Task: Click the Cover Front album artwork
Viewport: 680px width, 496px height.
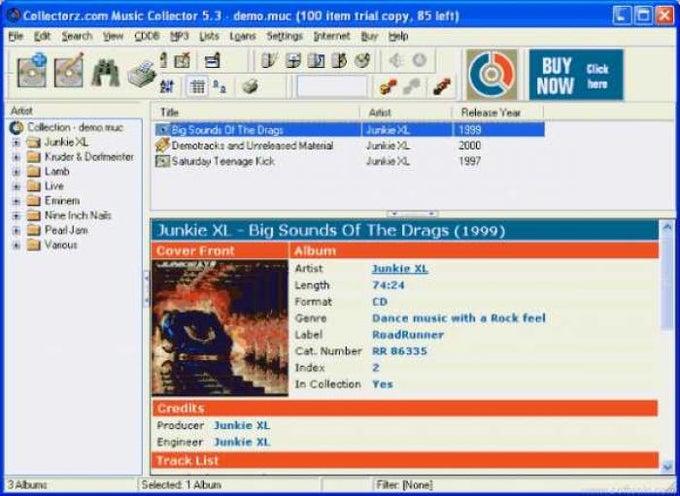Action: pyautogui.click(x=220, y=328)
